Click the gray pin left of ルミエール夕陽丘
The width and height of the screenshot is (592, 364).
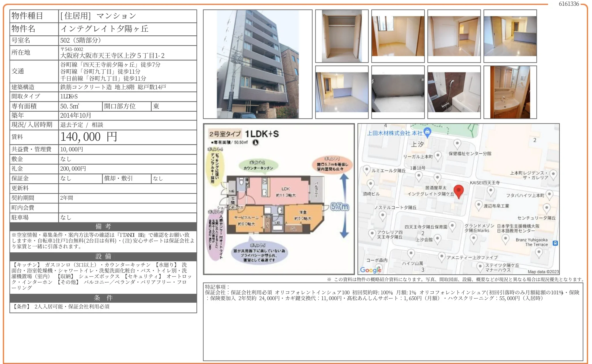tap(367, 170)
